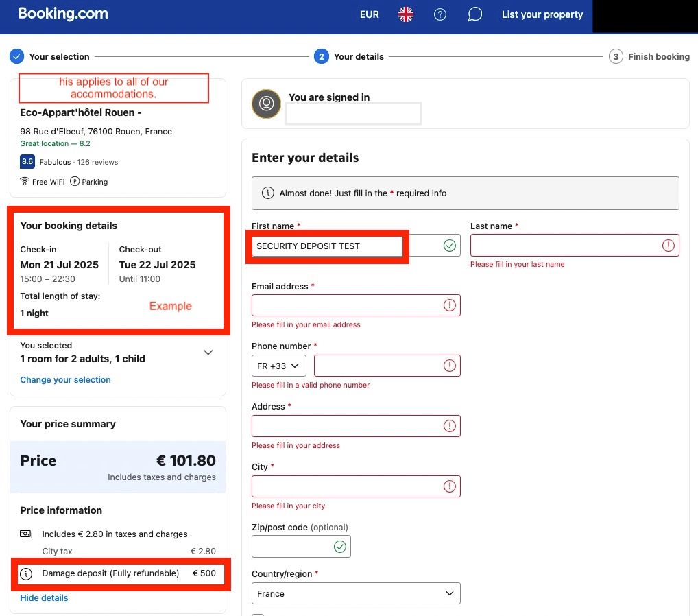Click the Parking icon

click(x=75, y=182)
